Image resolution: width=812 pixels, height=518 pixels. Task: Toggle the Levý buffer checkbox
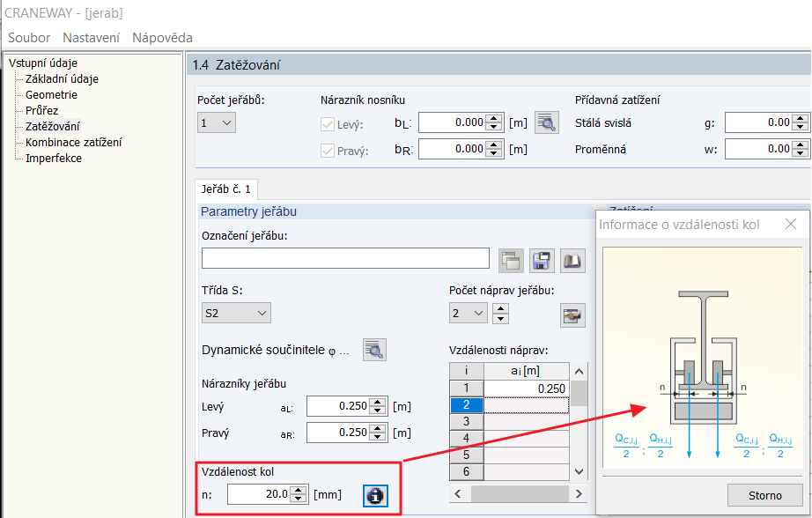pyautogui.click(x=328, y=124)
